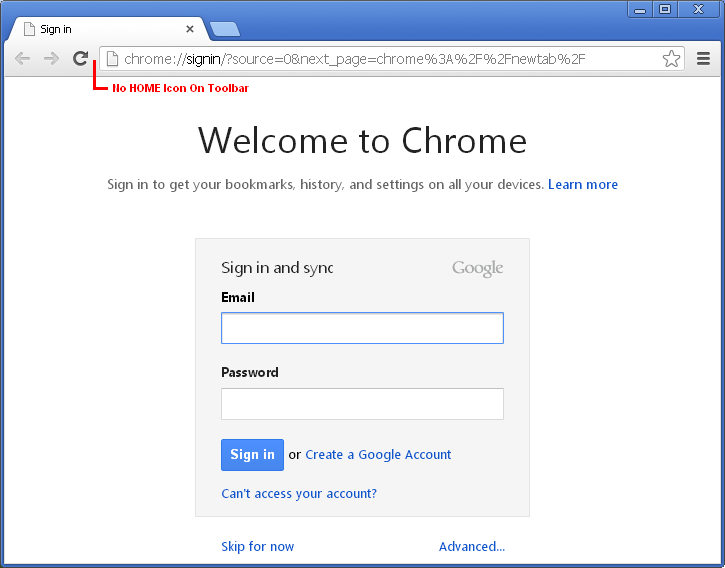Viewport: 725px width, 568px height.
Task: Close the Chrome window
Action: 698,9
